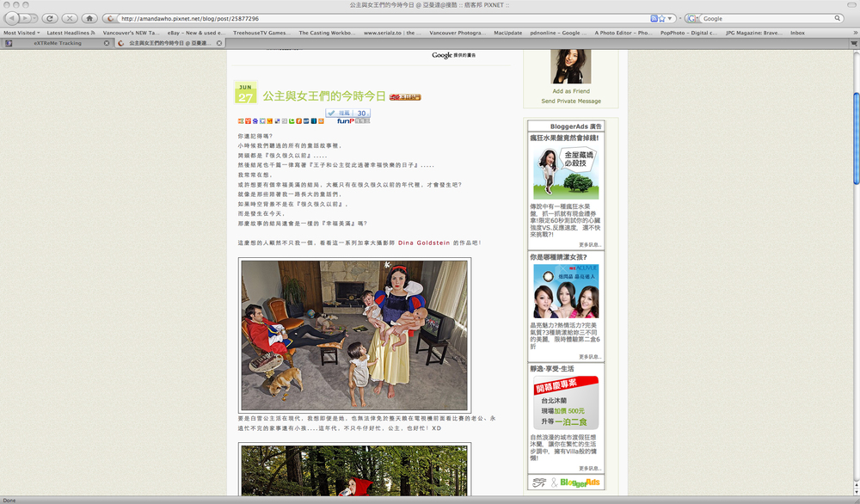Open the Red Riding Hood forest photo
The height and width of the screenshot is (504, 860).
pyautogui.click(x=354, y=470)
